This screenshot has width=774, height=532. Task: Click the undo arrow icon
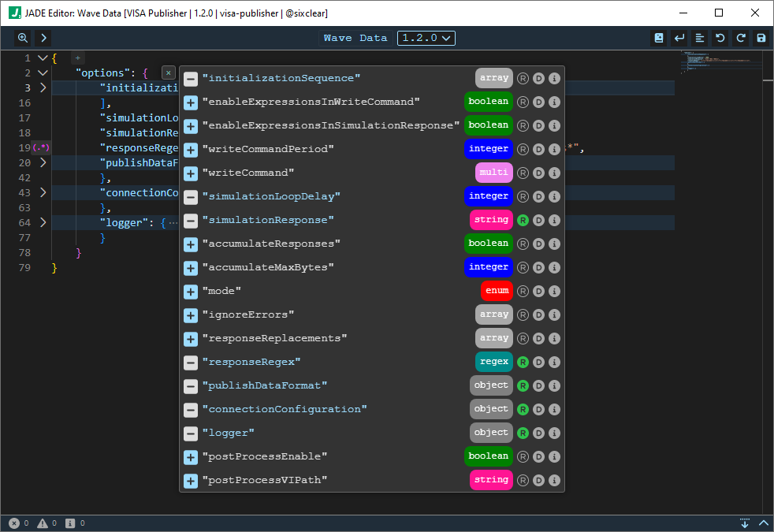[x=720, y=38]
